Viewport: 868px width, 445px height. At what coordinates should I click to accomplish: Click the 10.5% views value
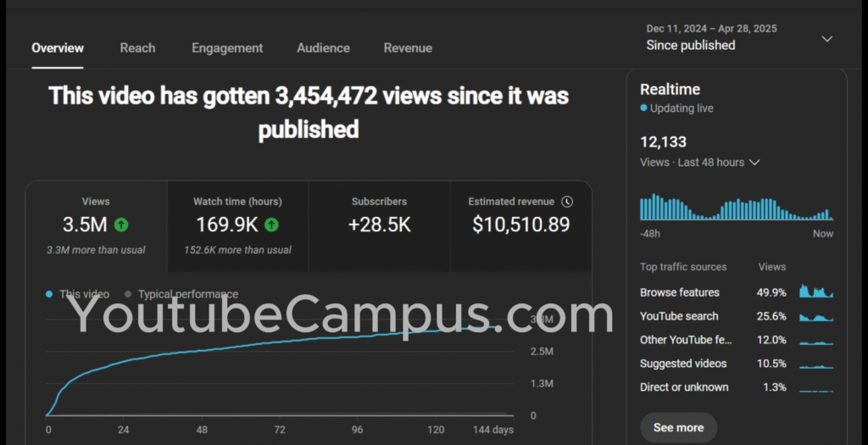pyautogui.click(x=771, y=364)
